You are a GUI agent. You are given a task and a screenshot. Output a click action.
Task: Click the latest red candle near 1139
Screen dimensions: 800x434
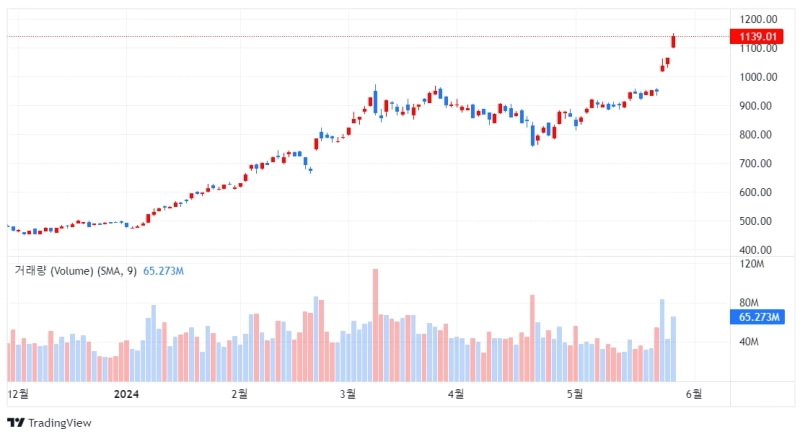(674, 41)
